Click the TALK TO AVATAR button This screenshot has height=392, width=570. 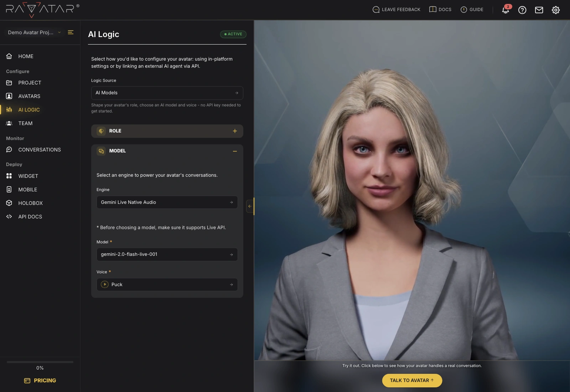tap(412, 380)
